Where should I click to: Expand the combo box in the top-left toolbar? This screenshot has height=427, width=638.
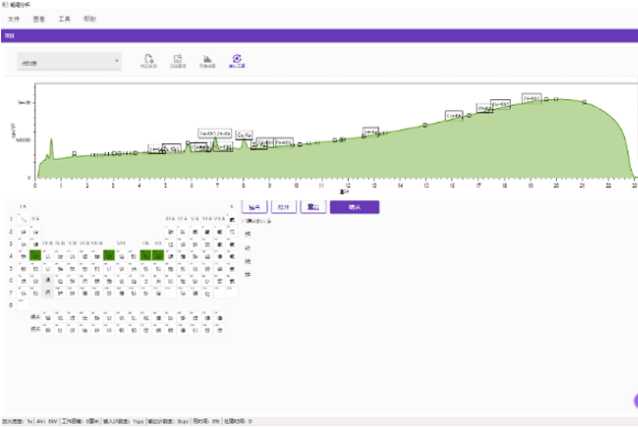click(68, 62)
